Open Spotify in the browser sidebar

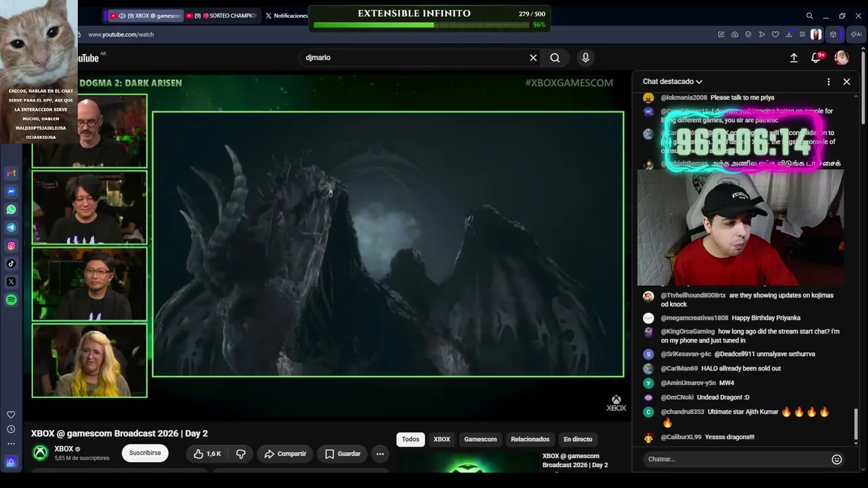[11, 300]
